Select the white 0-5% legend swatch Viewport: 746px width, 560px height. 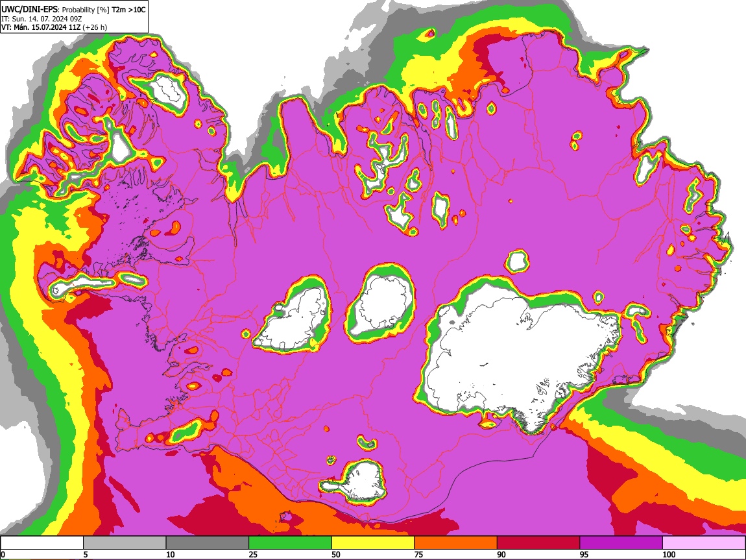pyautogui.click(x=42, y=543)
